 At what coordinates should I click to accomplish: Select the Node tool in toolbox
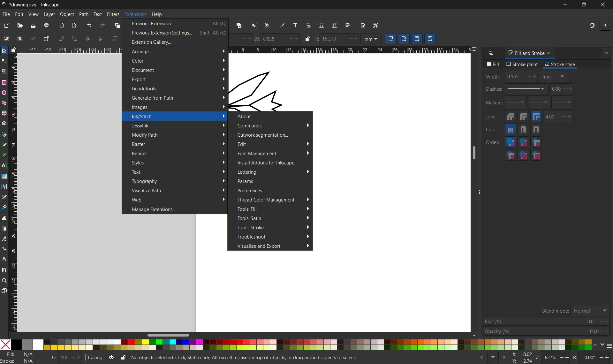coord(4,61)
